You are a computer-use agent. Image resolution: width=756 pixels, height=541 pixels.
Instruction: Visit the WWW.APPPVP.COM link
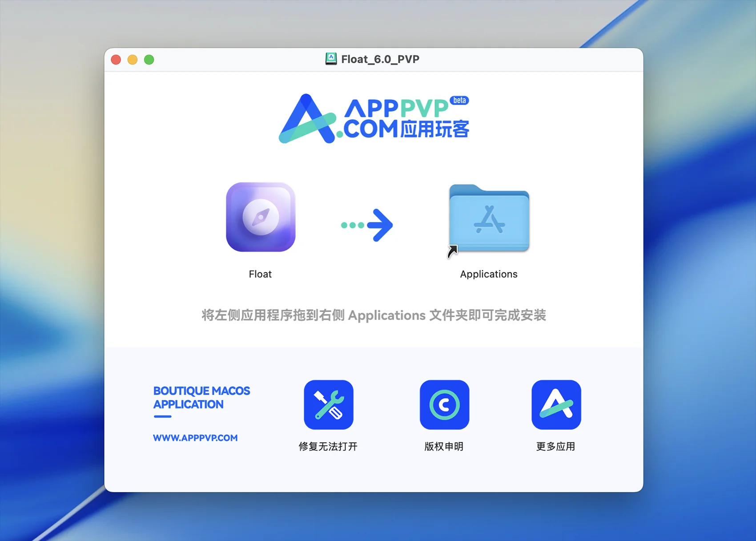[195, 438]
